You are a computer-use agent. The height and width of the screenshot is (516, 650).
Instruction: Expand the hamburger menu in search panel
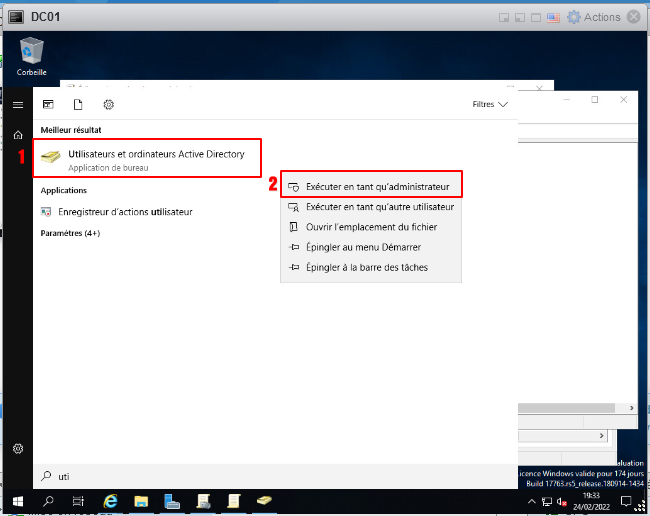tap(17, 104)
